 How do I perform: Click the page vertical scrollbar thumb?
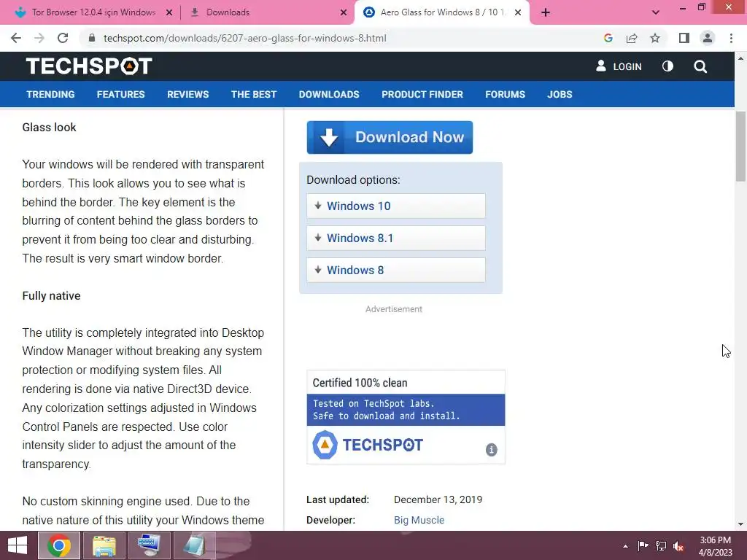740,146
